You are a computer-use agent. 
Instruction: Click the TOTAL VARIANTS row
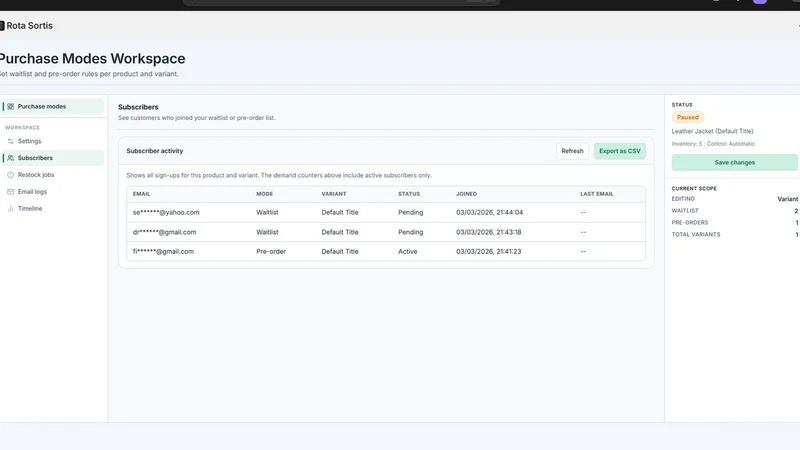pyautogui.click(x=735, y=235)
